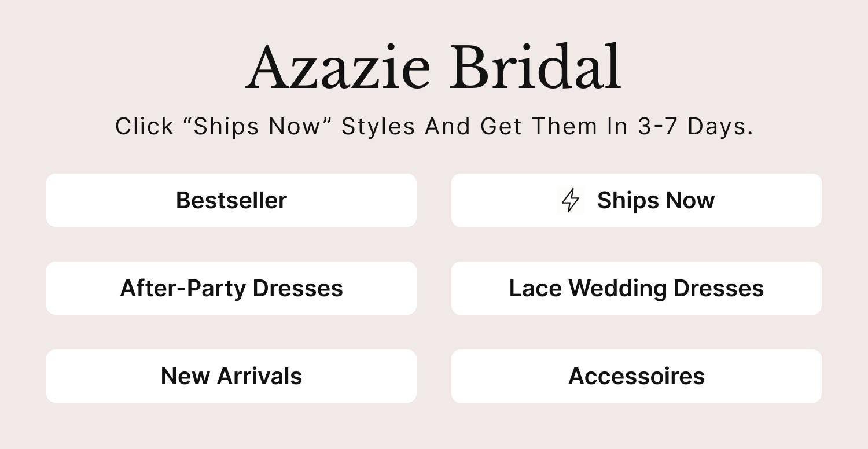Click the shipping info subtitle text
868x449 pixels.
[x=433, y=126]
